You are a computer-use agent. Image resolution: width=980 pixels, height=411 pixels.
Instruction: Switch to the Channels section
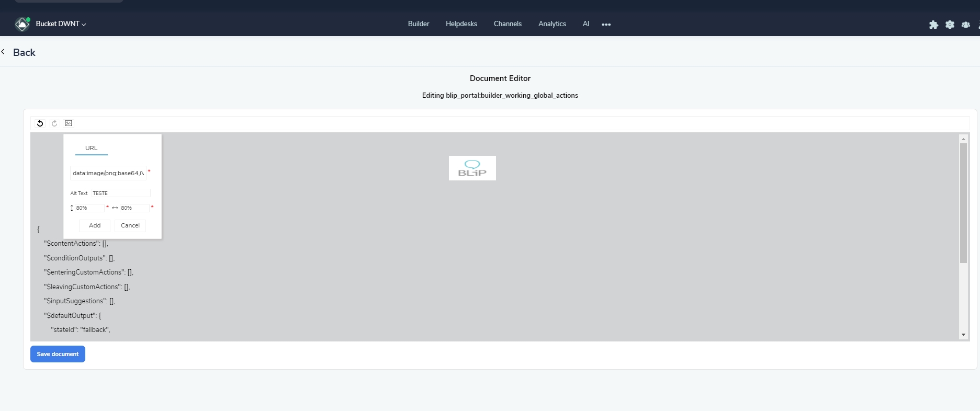tap(508, 24)
